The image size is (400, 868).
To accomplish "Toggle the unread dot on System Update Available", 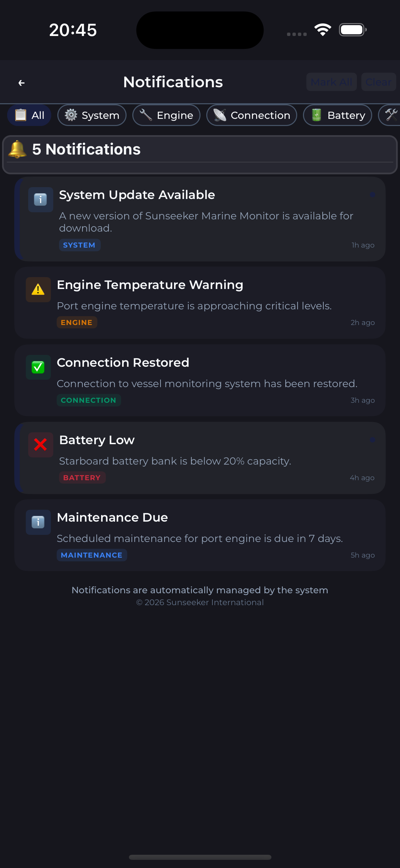I will click(x=373, y=194).
